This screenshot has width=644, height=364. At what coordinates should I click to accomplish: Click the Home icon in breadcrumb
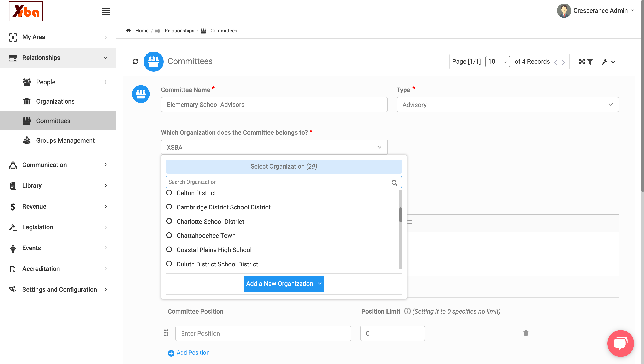[129, 31]
